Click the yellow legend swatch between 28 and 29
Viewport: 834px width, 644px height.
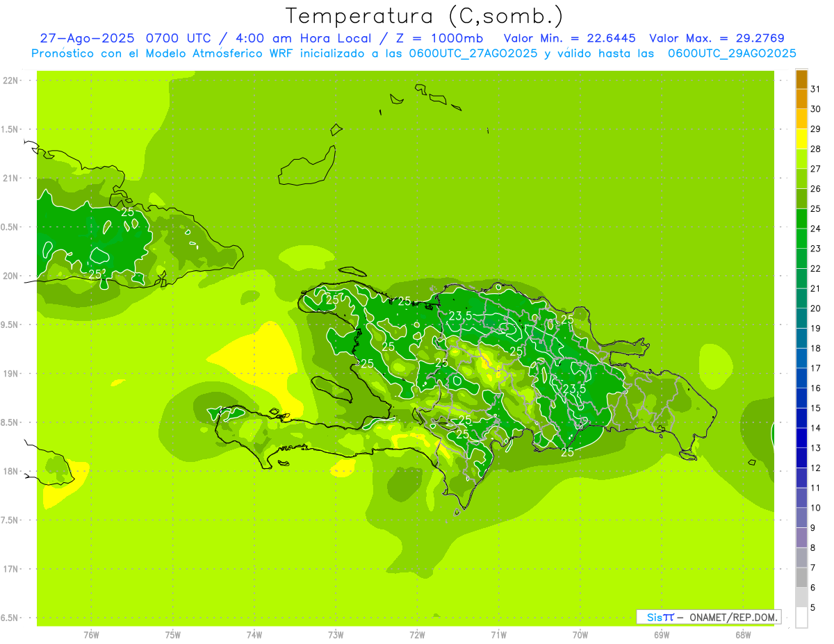[801, 139]
